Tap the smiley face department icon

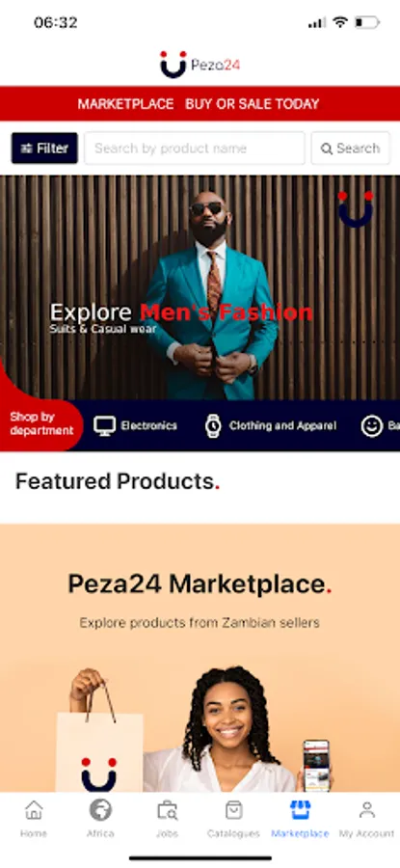[372, 425]
